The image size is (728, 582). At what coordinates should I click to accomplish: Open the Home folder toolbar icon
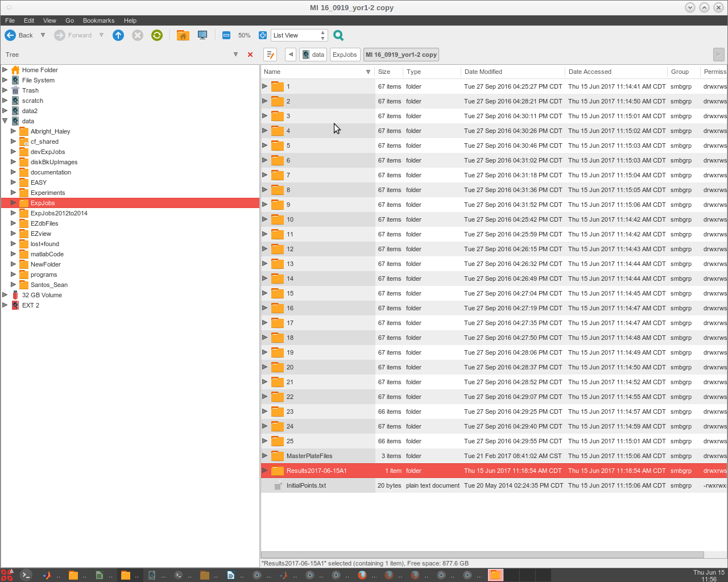183,35
